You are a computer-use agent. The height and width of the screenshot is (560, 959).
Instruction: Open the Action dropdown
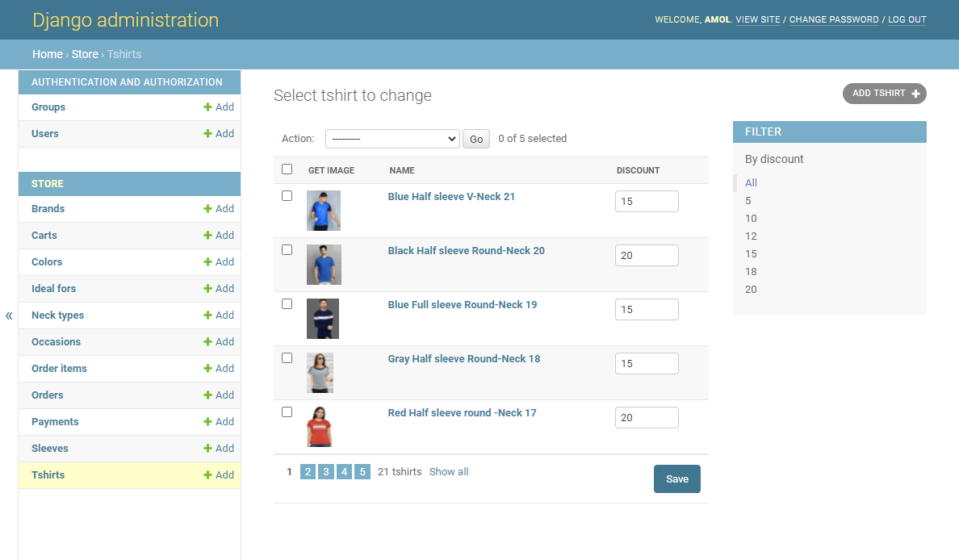point(392,138)
